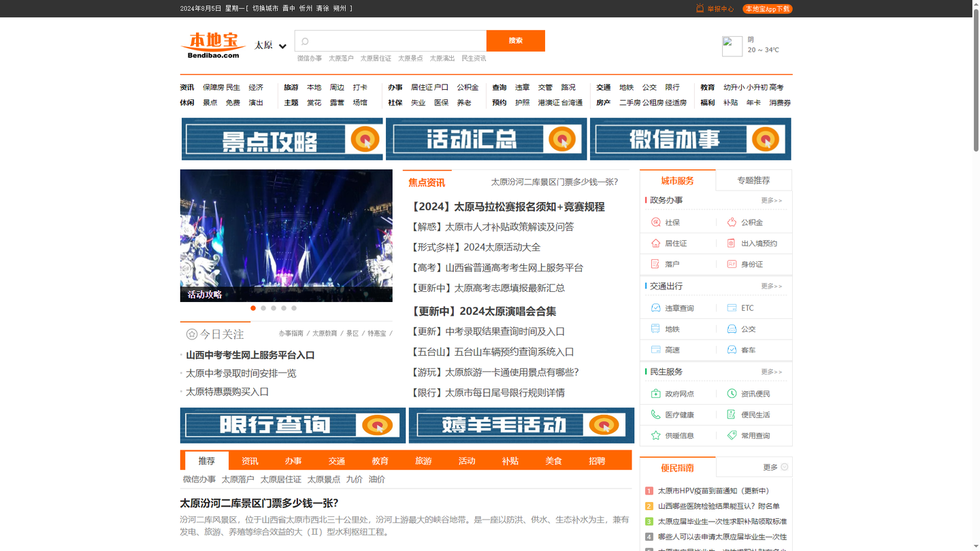Click the orange 搜索 button
The image size is (980, 551).
tap(516, 41)
